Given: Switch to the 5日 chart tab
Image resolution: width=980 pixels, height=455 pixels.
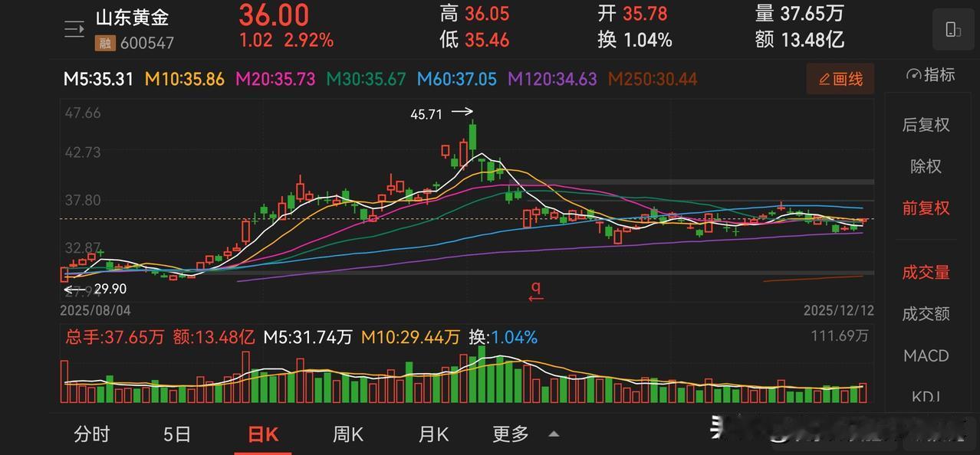Looking at the screenshot, I should [177, 434].
